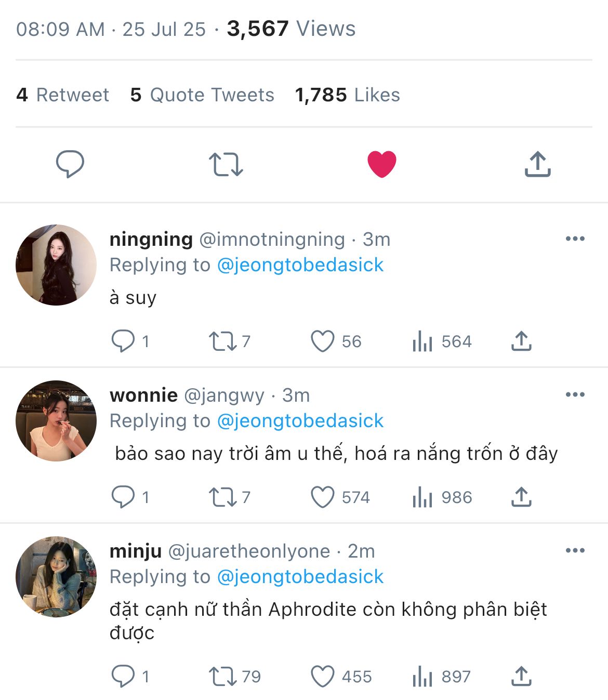Reply to the main tweet
This screenshot has height=700, width=608.
pos(70,164)
